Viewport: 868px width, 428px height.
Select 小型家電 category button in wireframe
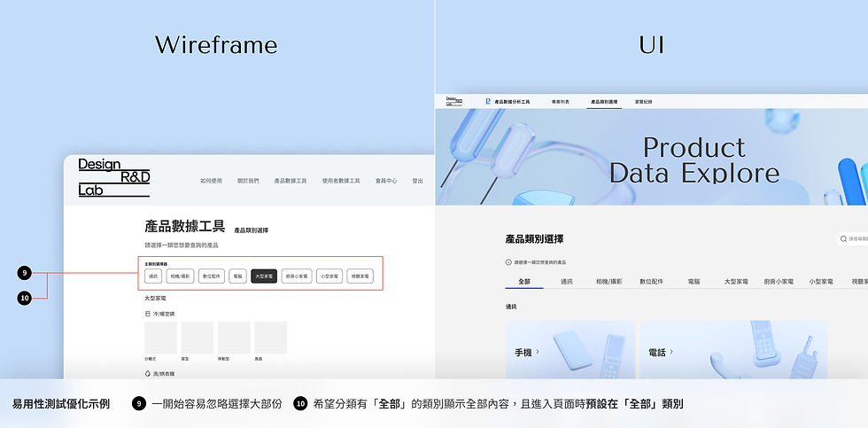(329, 276)
